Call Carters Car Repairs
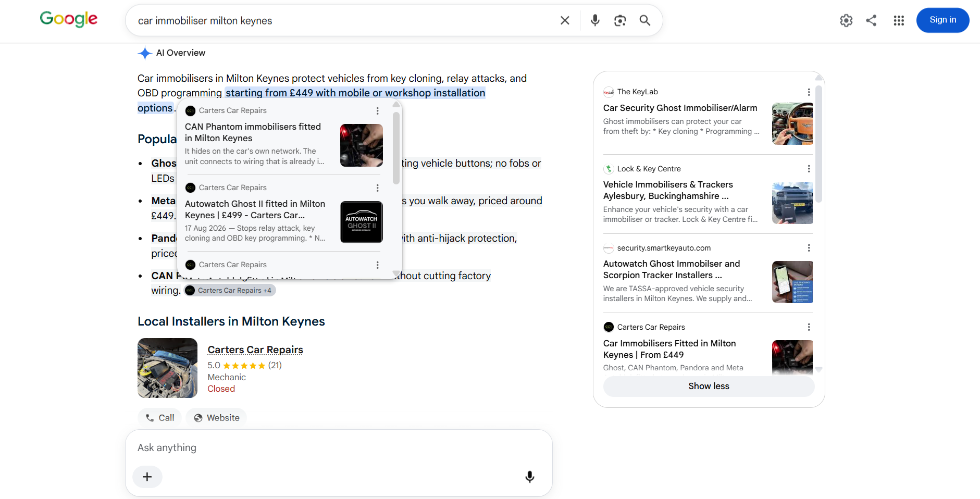The width and height of the screenshot is (980, 499). [160, 418]
